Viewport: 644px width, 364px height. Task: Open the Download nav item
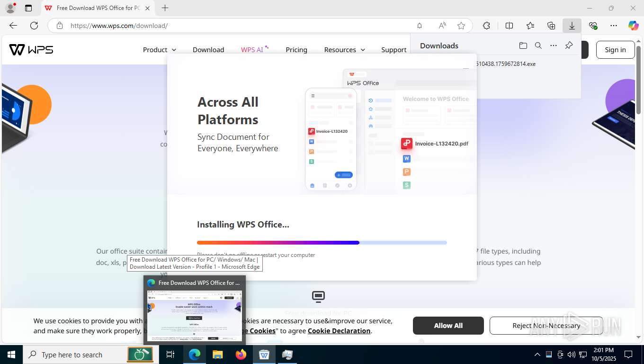click(208, 50)
